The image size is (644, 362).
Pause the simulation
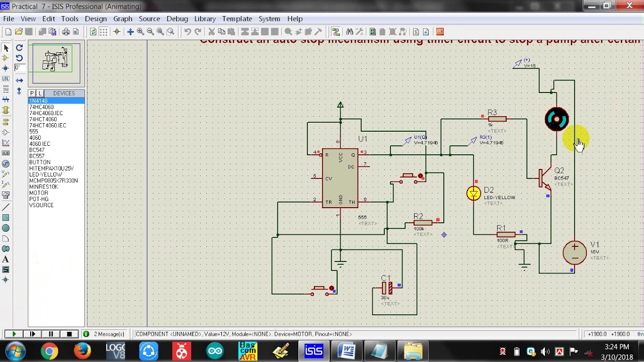pos(51,334)
